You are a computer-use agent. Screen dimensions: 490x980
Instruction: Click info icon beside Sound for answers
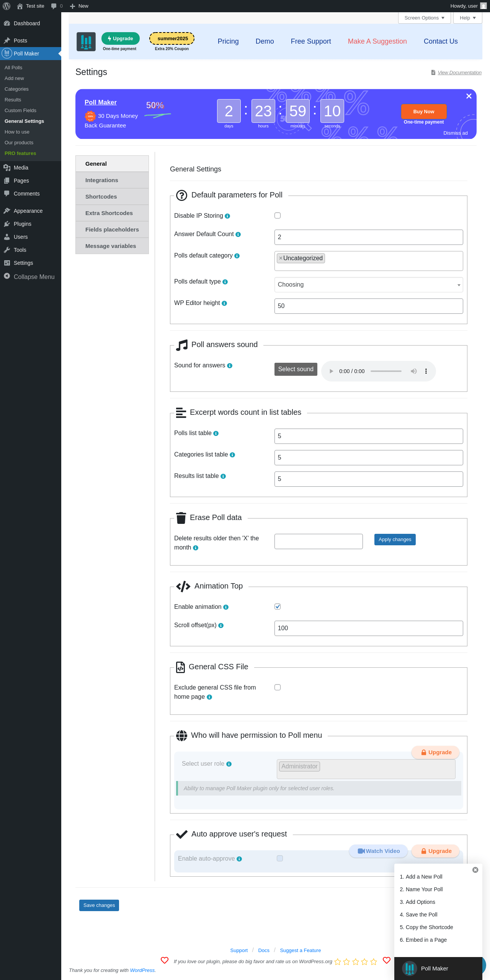[x=230, y=366]
